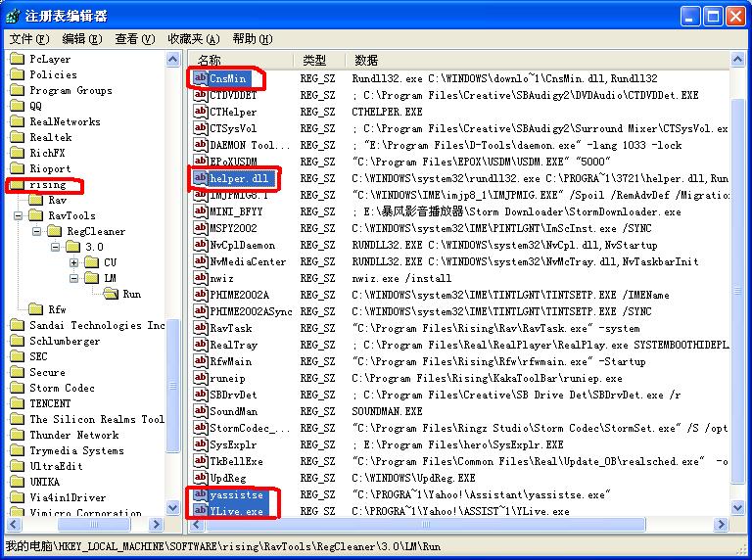
Task: Select the CnsMin registry value
Action: pyautogui.click(x=228, y=78)
